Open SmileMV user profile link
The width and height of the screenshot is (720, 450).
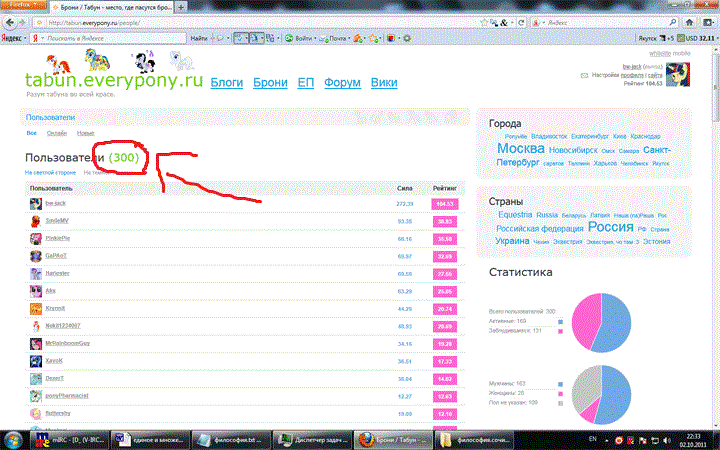(x=57, y=221)
